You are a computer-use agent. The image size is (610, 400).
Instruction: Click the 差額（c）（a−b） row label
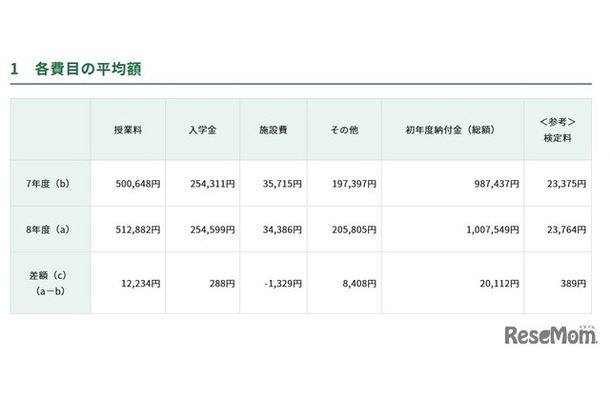pyautogui.click(x=50, y=283)
